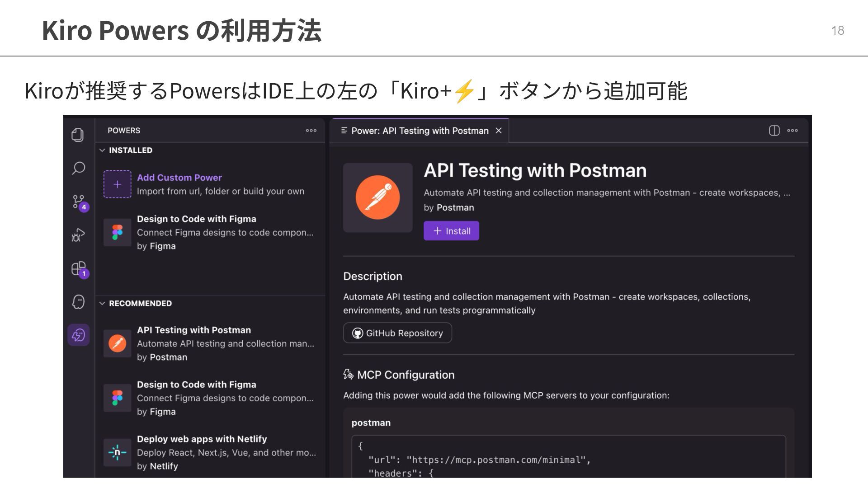
Task: Open the Explorer files icon in the activity bar
Action: click(x=78, y=135)
